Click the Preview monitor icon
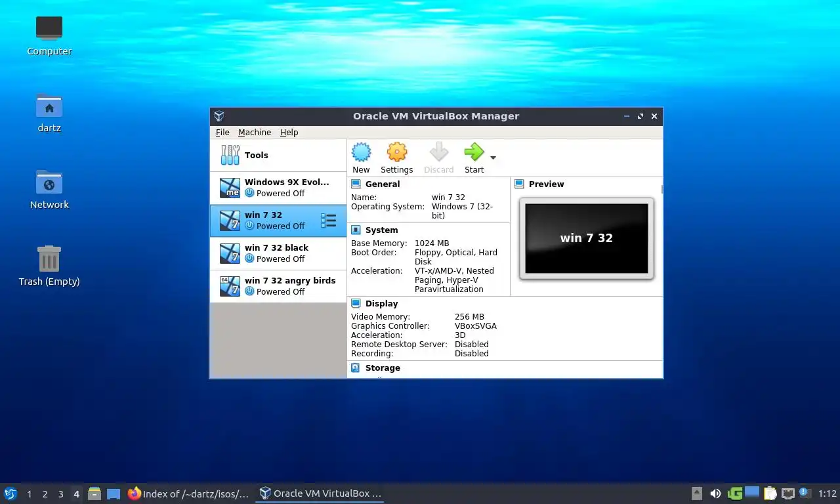 519,184
